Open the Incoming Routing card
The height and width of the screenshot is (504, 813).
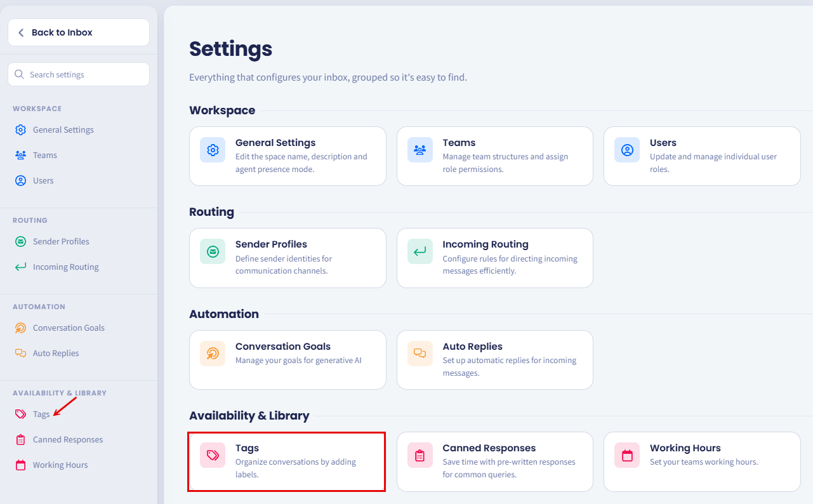click(495, 258)
